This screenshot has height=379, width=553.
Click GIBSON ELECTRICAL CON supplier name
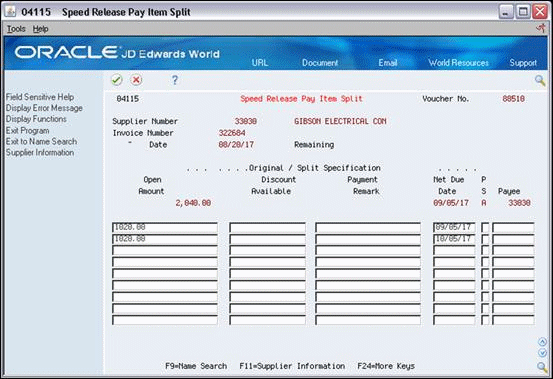click(340, 121)
